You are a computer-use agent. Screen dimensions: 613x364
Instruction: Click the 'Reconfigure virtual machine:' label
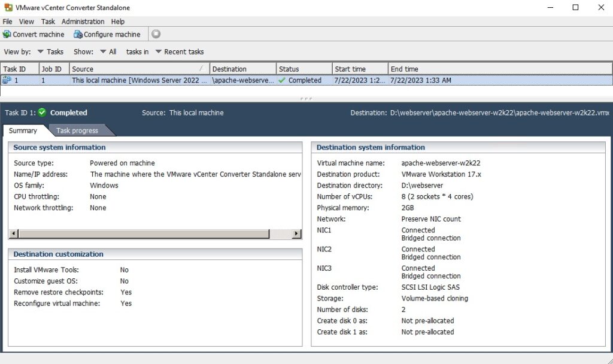(x=57, y=304)
